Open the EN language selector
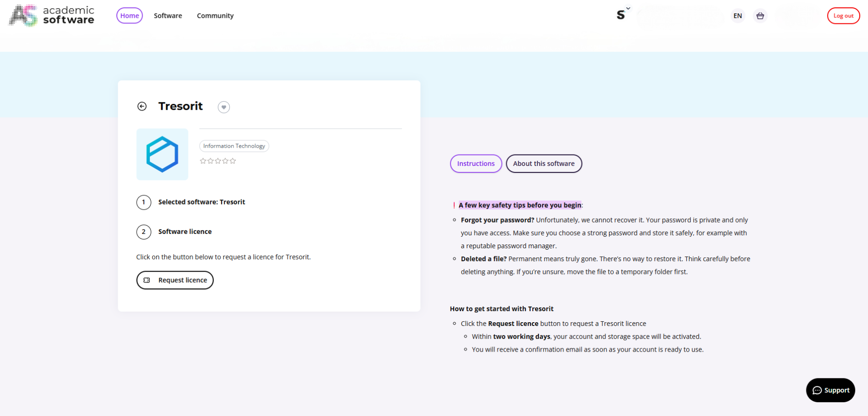This screenshot has width=868, height=416. [737, 16]
